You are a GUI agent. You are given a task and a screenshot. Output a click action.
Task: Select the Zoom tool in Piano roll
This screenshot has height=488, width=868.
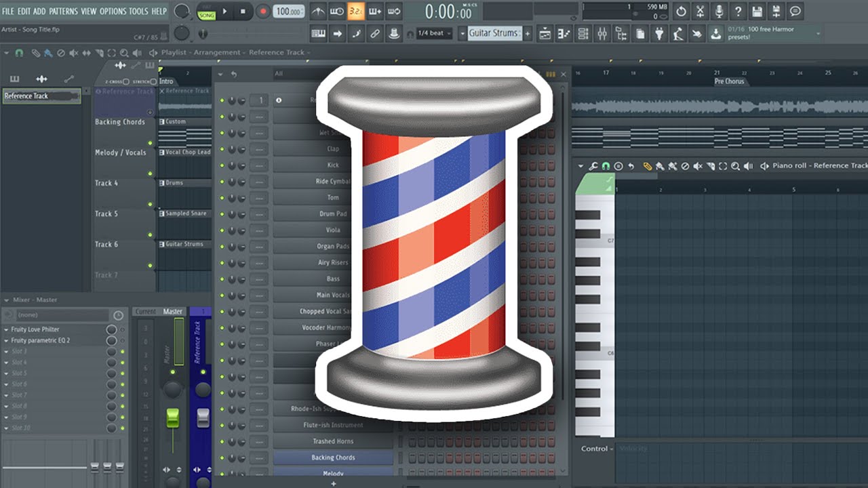735,166
